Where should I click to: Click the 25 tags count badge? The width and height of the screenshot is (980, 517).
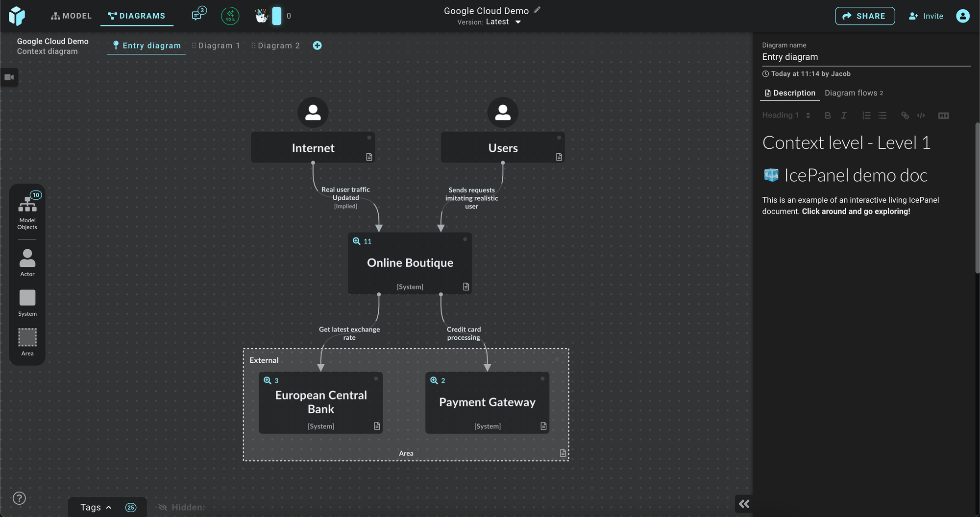point(131,507)
